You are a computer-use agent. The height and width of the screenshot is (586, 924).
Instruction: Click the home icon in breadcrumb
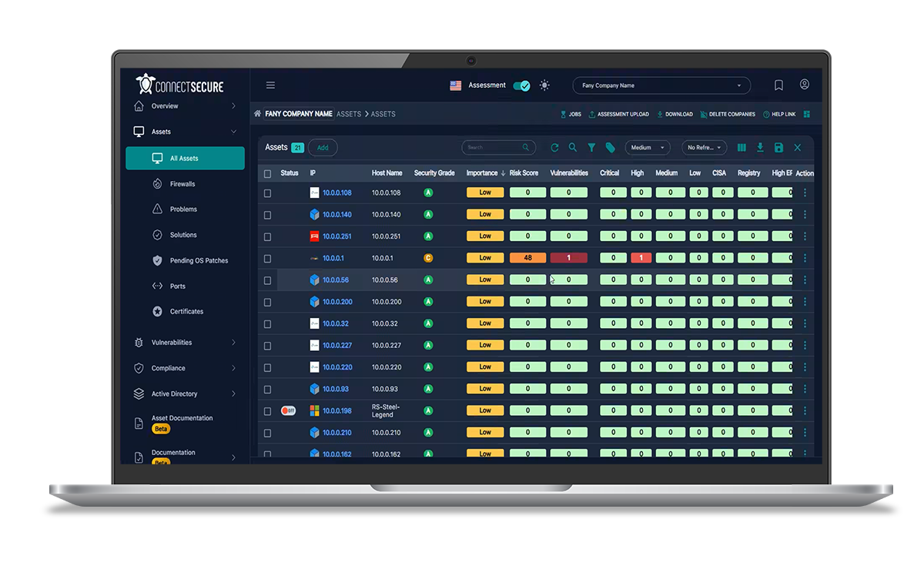[258, 114]
